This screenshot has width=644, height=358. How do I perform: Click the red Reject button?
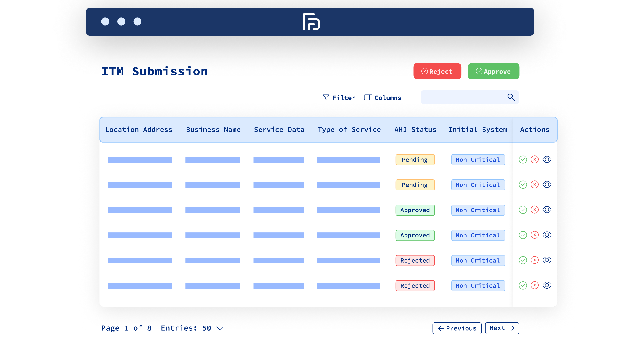pos(437,72)
